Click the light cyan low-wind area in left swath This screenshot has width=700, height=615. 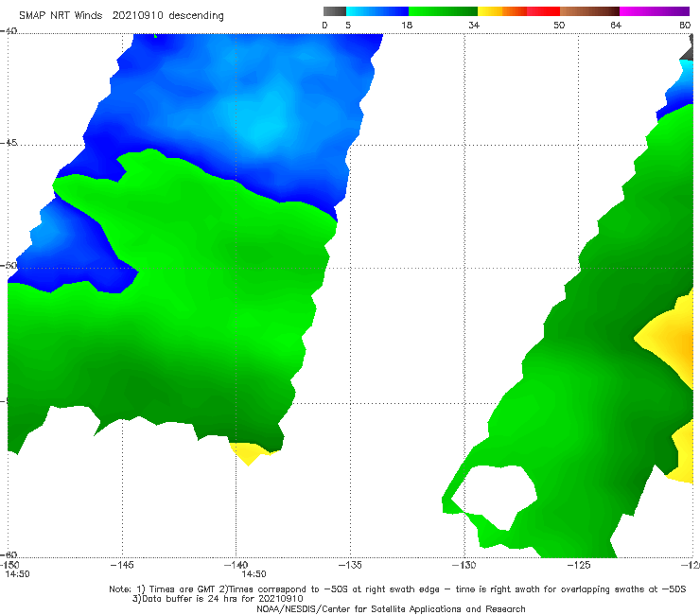263,125
